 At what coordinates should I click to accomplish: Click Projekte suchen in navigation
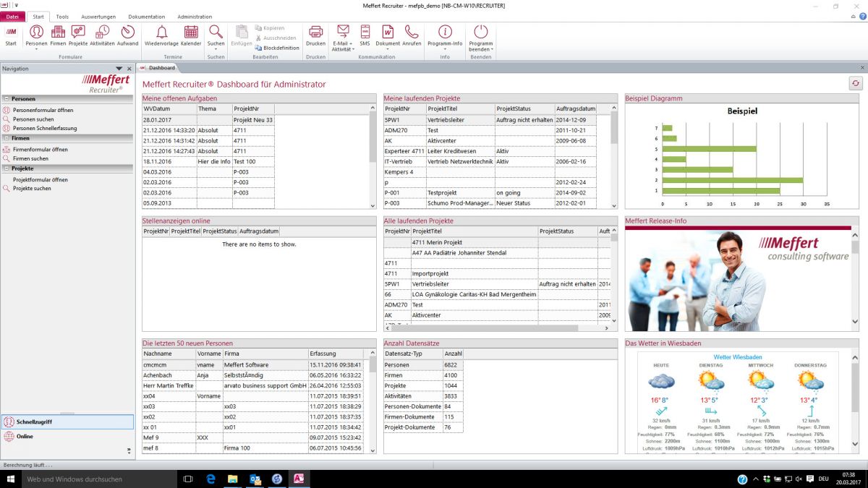[x=32, y=189]
